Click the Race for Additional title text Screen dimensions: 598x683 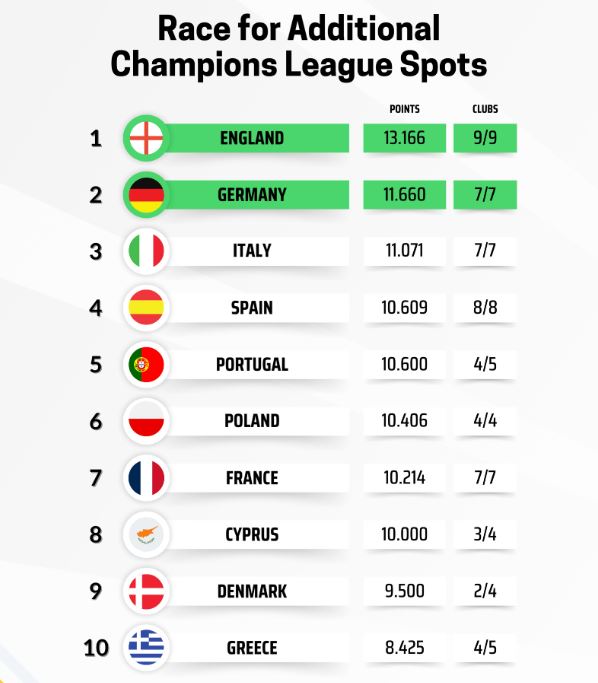[x=299, y=28]
